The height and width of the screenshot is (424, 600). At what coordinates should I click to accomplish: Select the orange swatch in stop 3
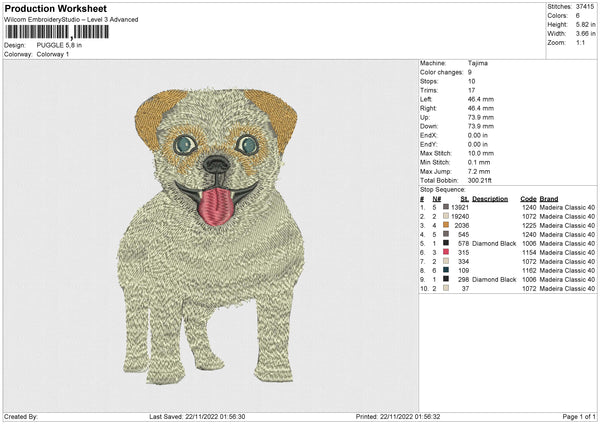(444, 226)
